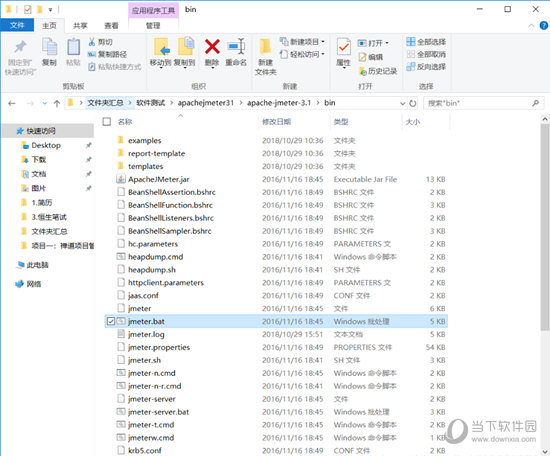The width and height of the screenshot is (550, 456).
Task: Click the search magnifier icon
Action: 535,103
